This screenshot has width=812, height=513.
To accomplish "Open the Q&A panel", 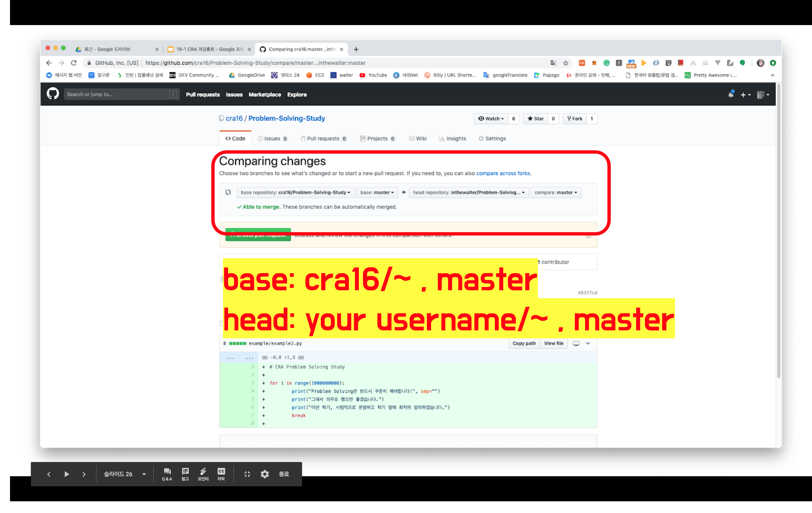I will click(167, 474).
